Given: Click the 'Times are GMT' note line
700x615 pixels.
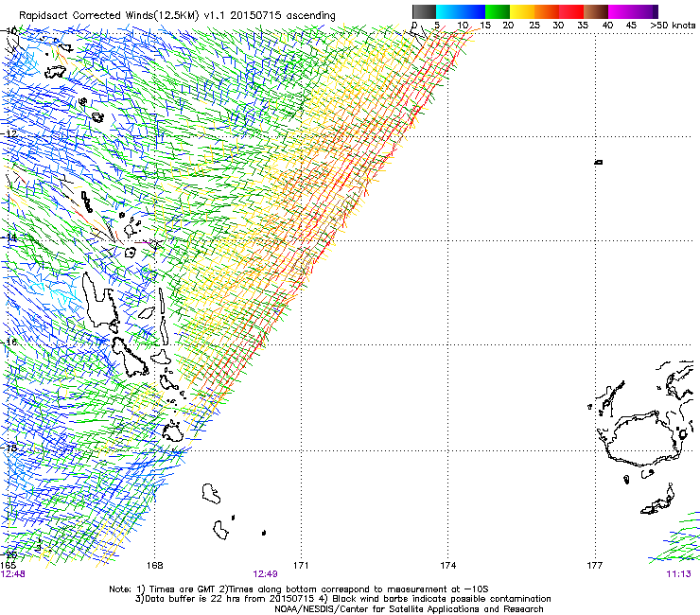Looking at the screenshot, I should (x=299, y=589).
